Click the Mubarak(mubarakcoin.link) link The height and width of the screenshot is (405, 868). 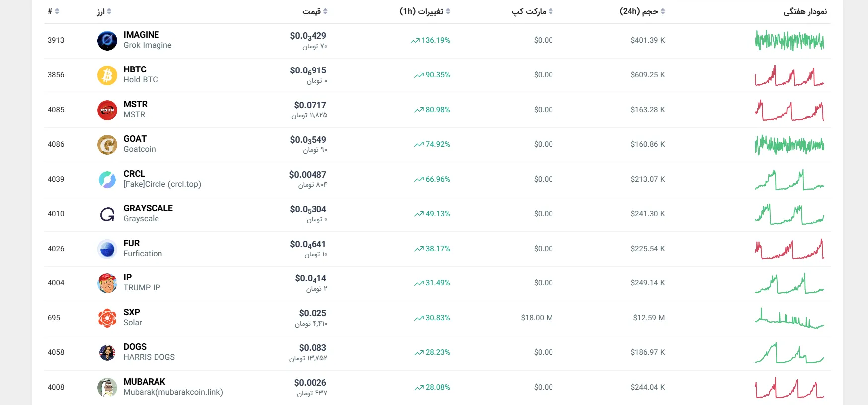(173, 392)
